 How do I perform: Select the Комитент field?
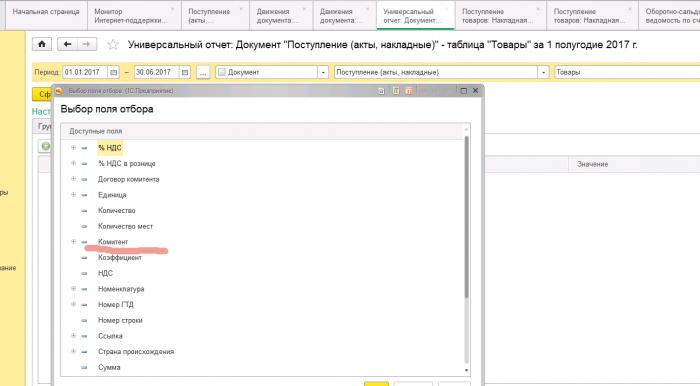(x=113, y=242)
